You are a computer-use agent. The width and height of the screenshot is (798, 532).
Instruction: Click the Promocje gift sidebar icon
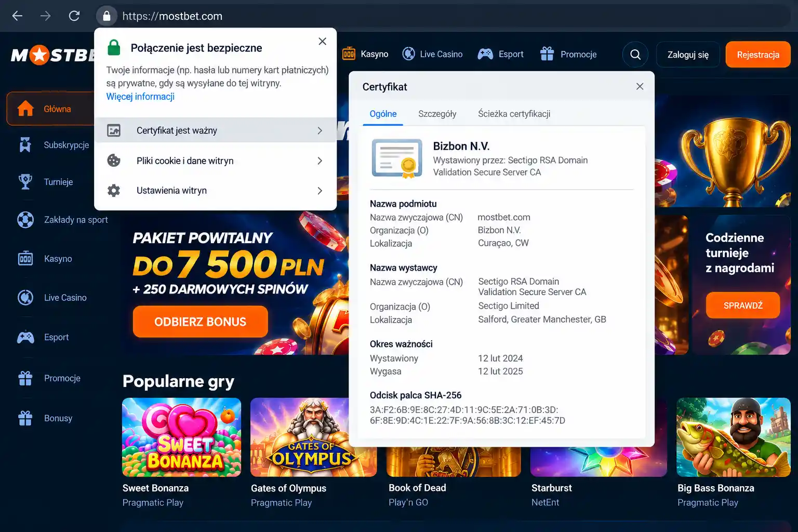(x=25, y=378)
